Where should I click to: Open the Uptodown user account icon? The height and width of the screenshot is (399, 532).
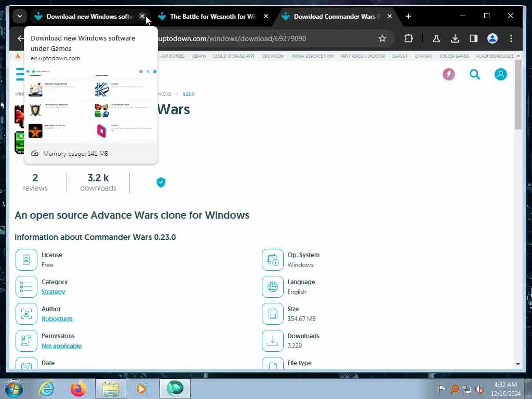(x=500, y=74)
